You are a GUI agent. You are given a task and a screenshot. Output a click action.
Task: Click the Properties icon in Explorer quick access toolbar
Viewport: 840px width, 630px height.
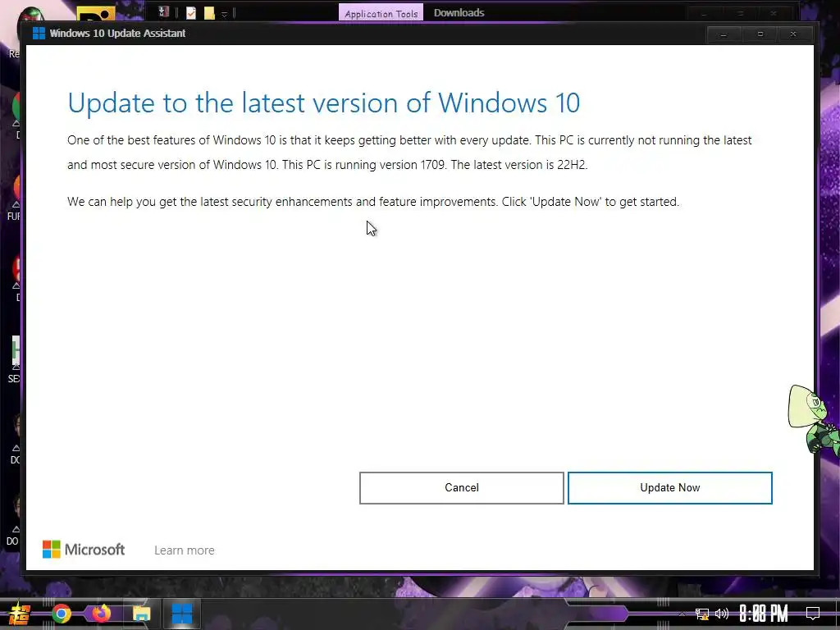[x=191, y=13]
